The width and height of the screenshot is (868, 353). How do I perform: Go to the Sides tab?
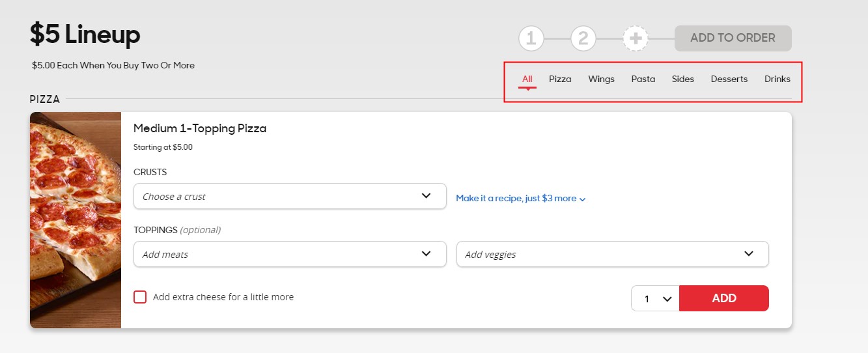click(683, 79)
